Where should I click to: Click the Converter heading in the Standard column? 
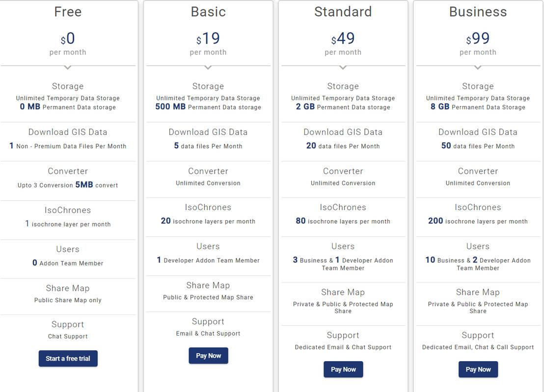pos(343,171)
